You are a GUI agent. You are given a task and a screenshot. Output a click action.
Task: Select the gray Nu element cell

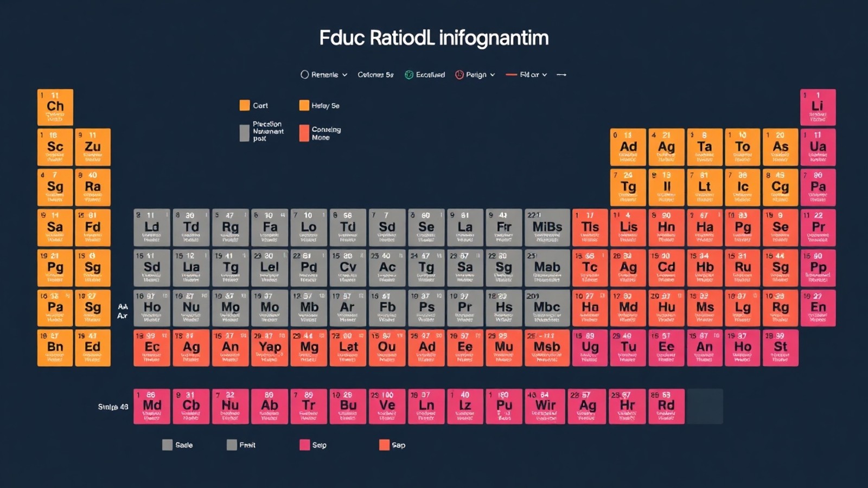click(191, 307)
